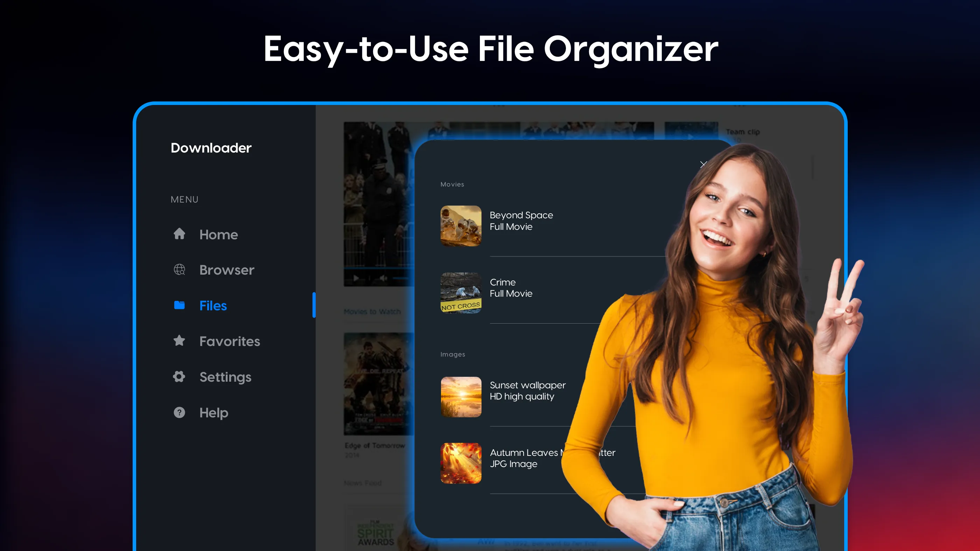The width and height of the screenshot is (980, 551).
Task: Select the Browser menu entry
Action: tap(226, 270)
